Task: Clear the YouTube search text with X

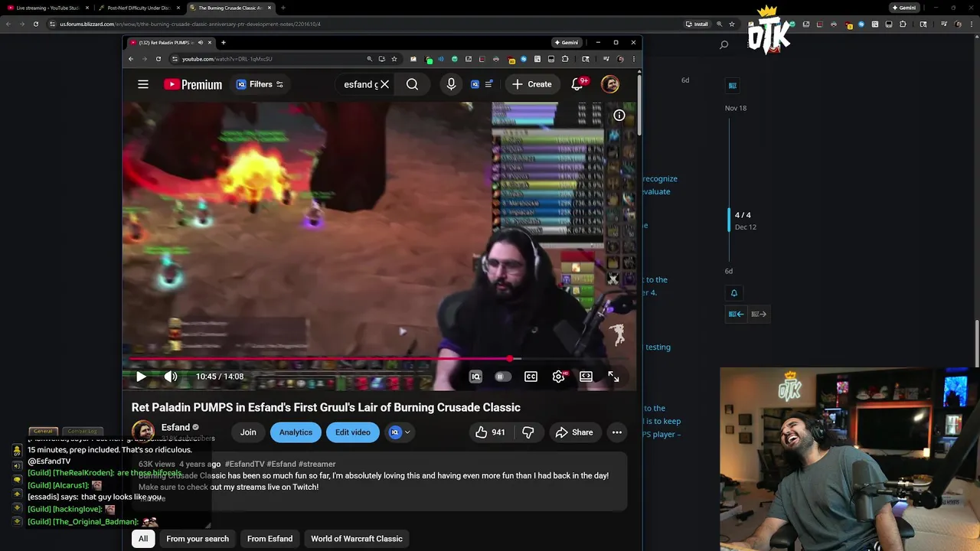Action: [384, 84]
